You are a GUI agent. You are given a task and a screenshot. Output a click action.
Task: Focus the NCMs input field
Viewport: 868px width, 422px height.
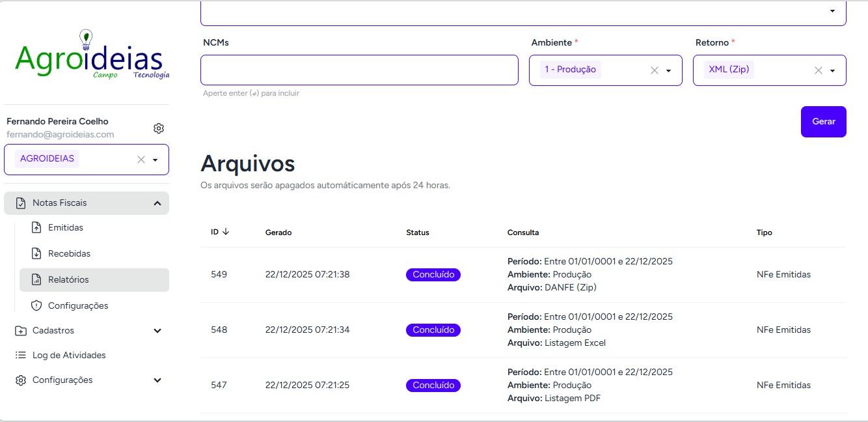[359, 70]
